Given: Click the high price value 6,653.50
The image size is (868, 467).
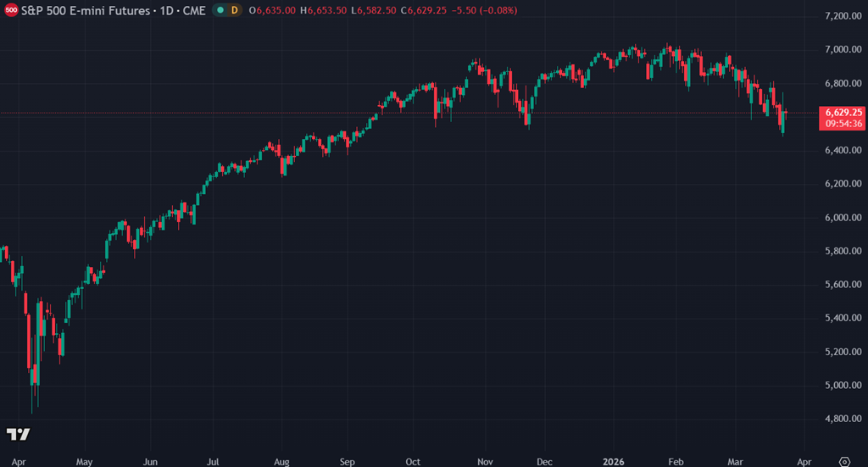Looking at the screenshot, I should 331,10.
